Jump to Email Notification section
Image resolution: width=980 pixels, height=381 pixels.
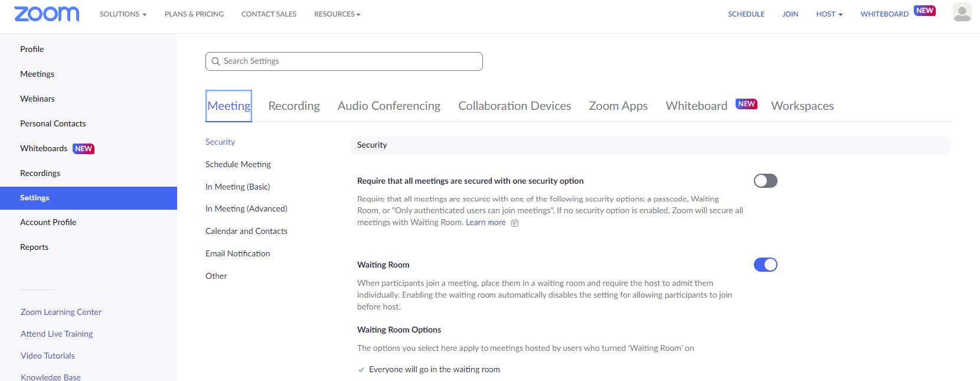point(238,253)
